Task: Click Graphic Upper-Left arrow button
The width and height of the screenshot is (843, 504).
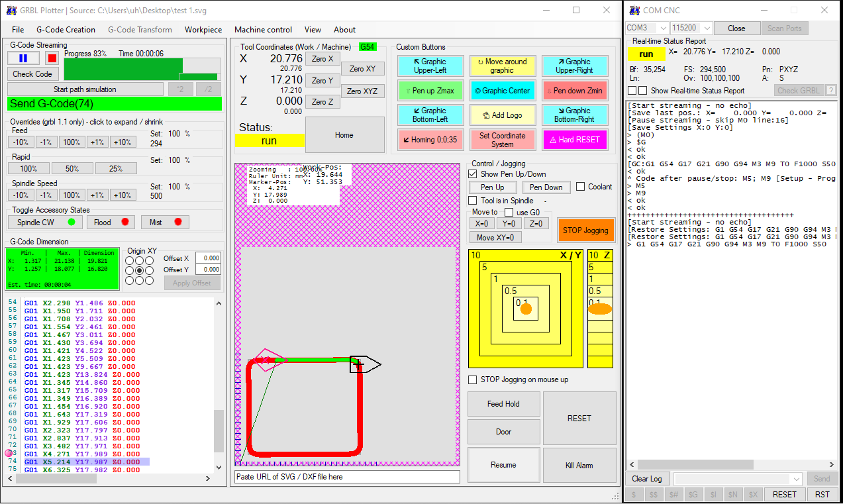Action: pos(430,66)
